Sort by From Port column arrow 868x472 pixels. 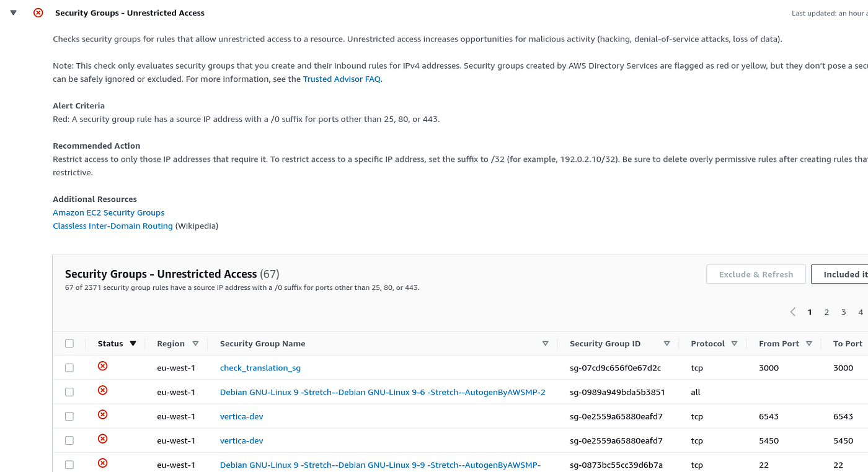pyautogui.click(x=809, y=344)
